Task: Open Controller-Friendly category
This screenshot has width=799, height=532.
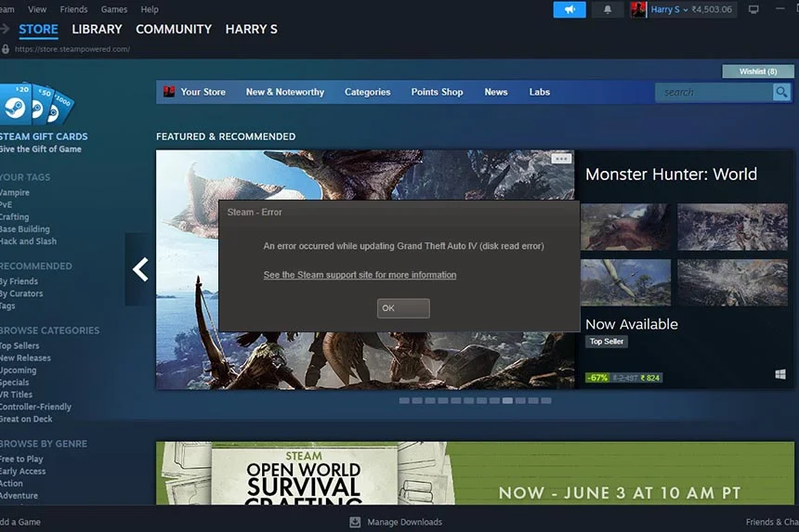Action: pyautogui.click(x=35, y=407)
